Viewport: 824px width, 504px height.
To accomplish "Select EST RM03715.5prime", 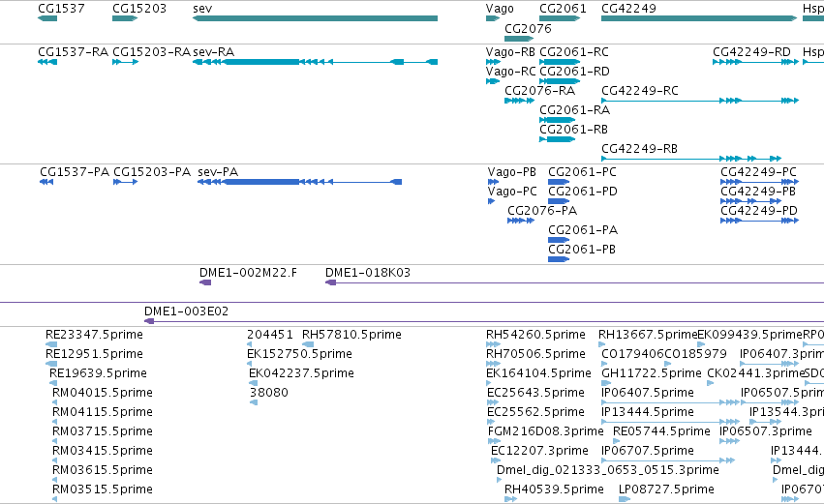I will click(x=54, y=441).
